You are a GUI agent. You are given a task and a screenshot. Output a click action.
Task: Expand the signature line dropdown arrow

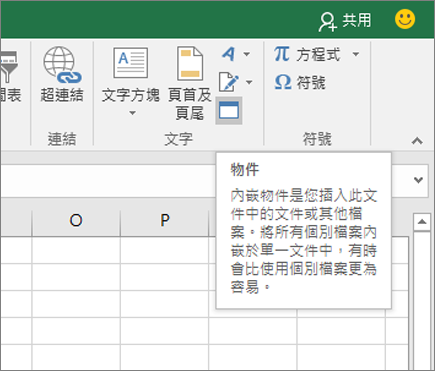pos(249,82)
